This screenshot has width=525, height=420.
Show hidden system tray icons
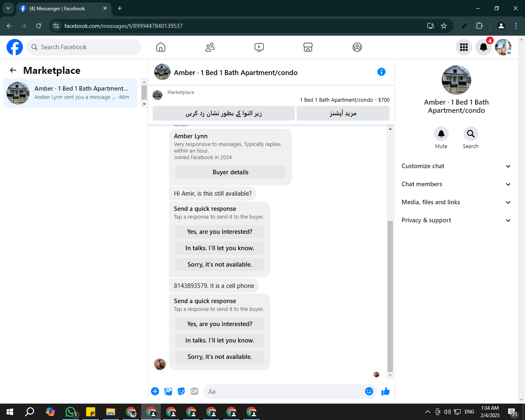(x=428, y=412)
